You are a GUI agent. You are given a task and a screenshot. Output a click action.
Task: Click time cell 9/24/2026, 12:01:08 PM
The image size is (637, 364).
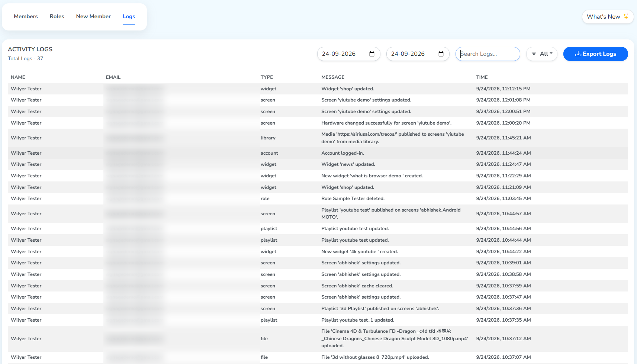(x=503, y=100)
